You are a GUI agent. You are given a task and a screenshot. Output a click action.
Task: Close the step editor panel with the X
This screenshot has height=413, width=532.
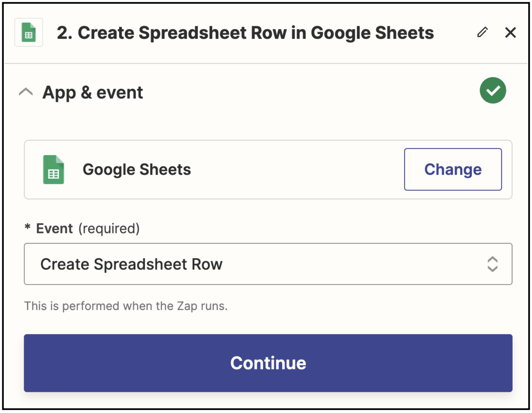[x=510, y=33]
